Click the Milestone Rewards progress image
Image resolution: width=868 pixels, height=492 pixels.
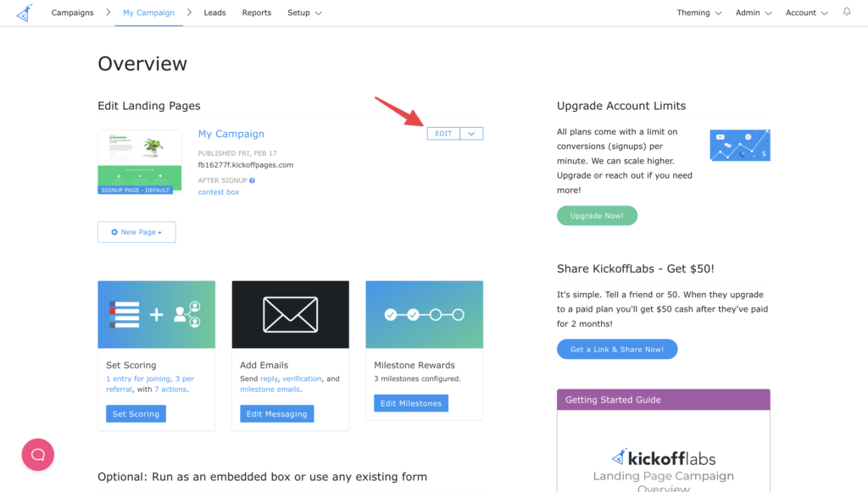pyautogui.click(x=425, y=314)
